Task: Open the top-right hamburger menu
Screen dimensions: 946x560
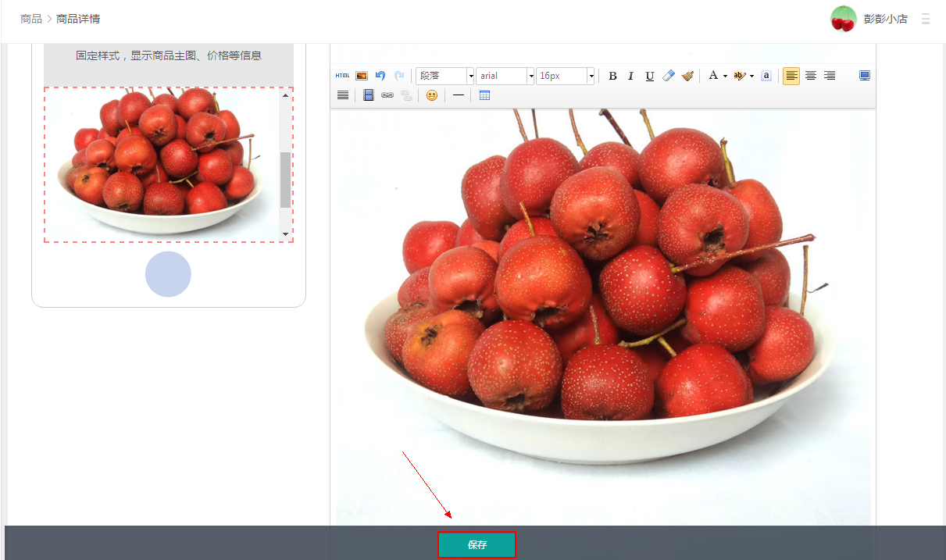Action: tap(926, 19)
